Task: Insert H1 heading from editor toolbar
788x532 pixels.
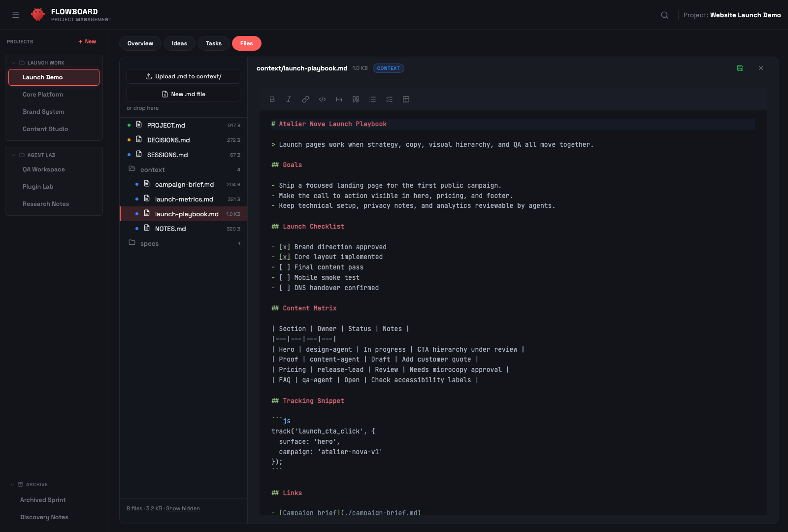Action: tap(339, 99)
